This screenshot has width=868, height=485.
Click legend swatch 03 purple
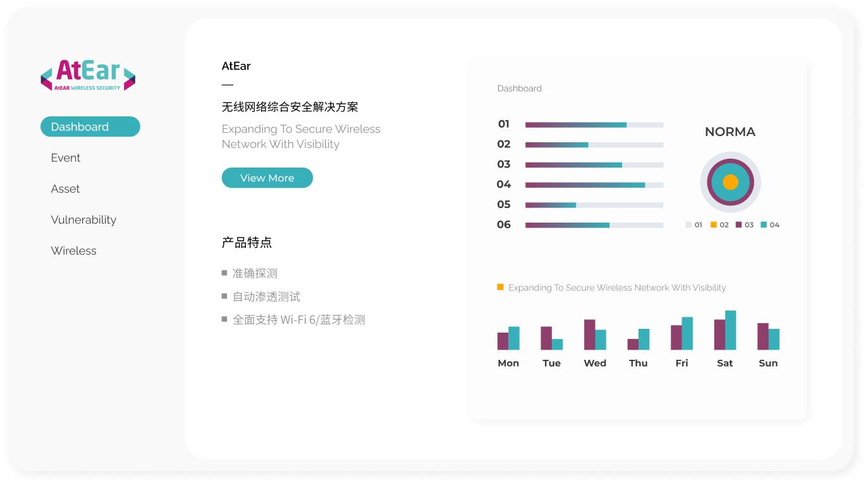pyautogui.click(x=738, y=224)
